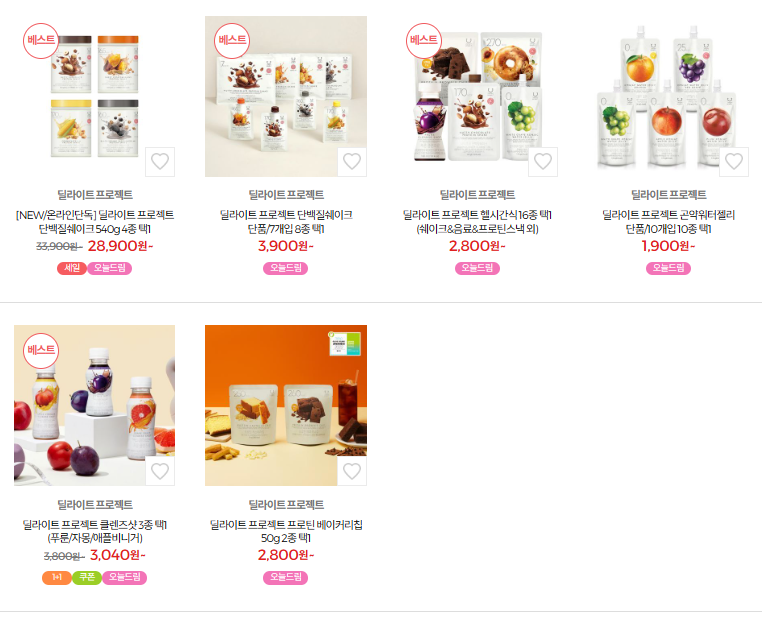Click 베스트 badge on healthy snack image
The width and height of the screenshot is (762, 619).
coord(424,41)
